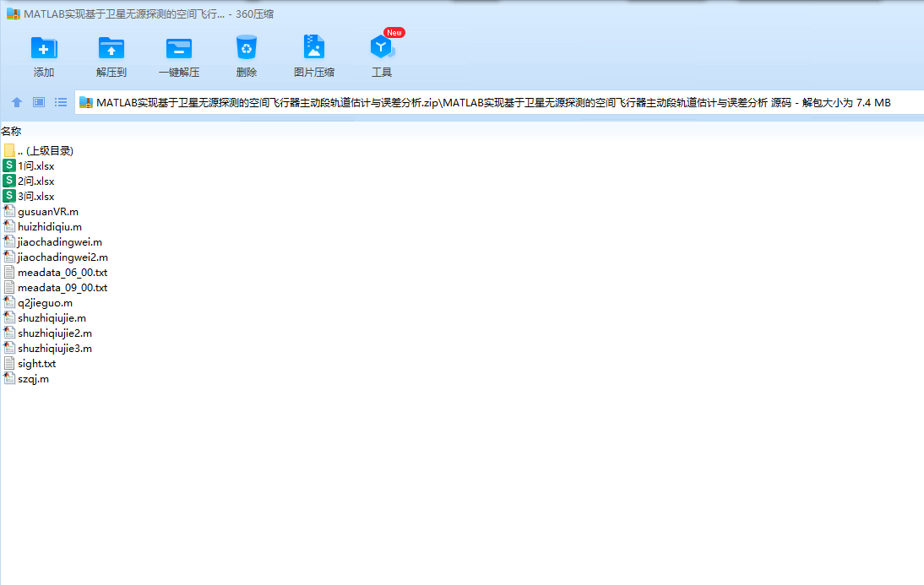This screenshot has width=924, height=585.
Task: Click the 删除 (Delete) trash icon
Action: [247, 48]
